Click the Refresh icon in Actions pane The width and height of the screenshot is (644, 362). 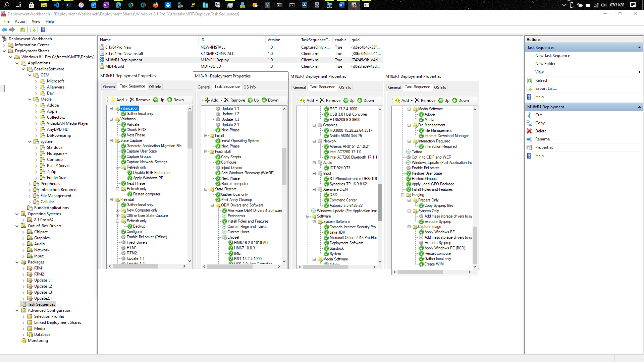coord(529,80)
